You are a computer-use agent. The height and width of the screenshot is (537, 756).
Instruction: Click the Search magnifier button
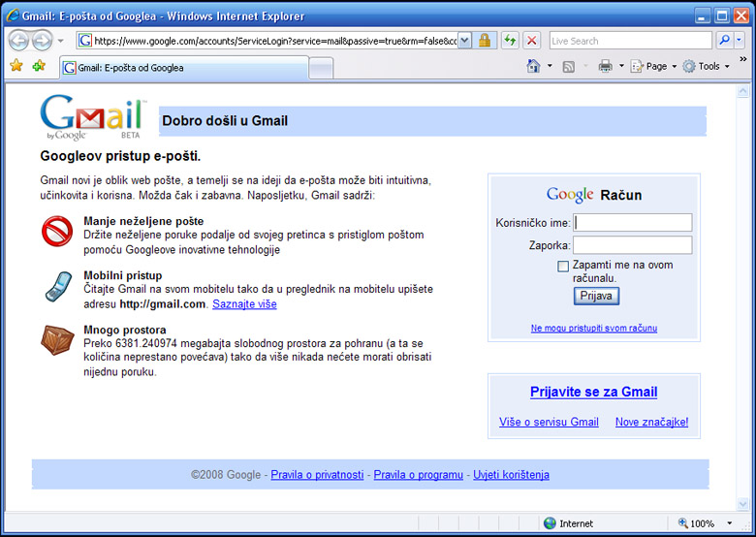724,41
